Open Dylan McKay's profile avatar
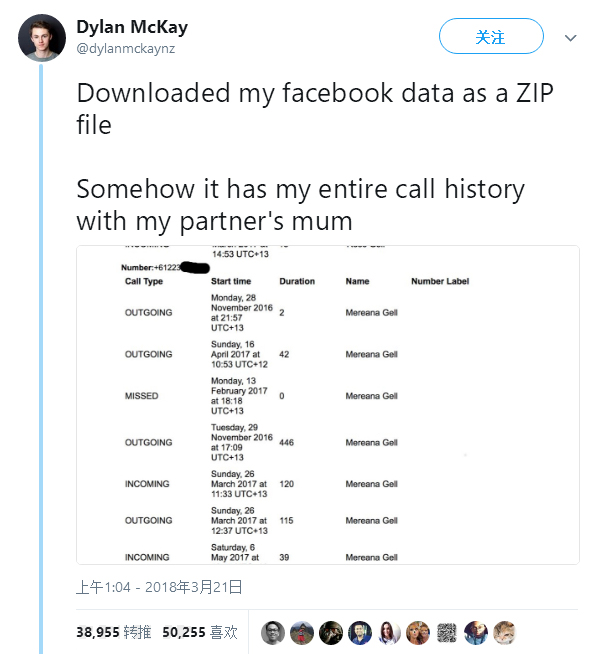 42,38
